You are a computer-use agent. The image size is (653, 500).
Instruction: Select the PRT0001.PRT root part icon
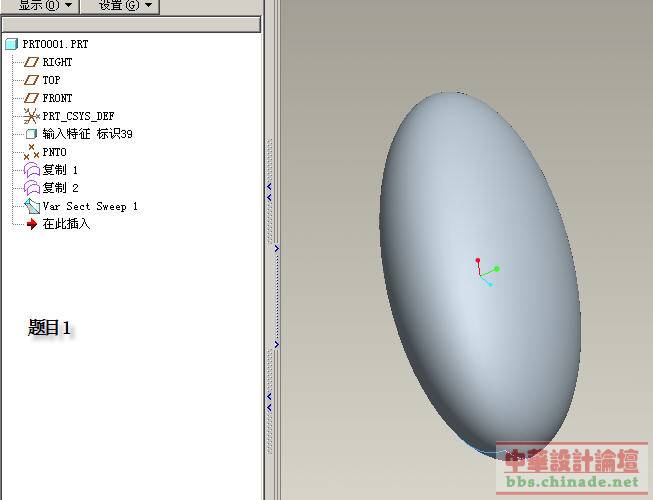click(x=12, y=44)
